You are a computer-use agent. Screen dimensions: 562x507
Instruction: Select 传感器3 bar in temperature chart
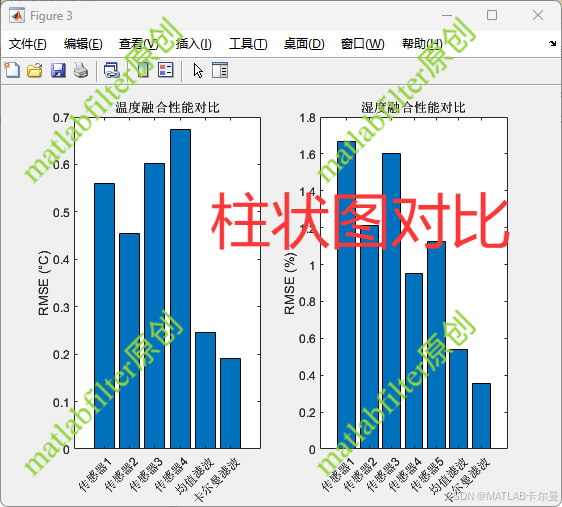click(x=154, y=306)
